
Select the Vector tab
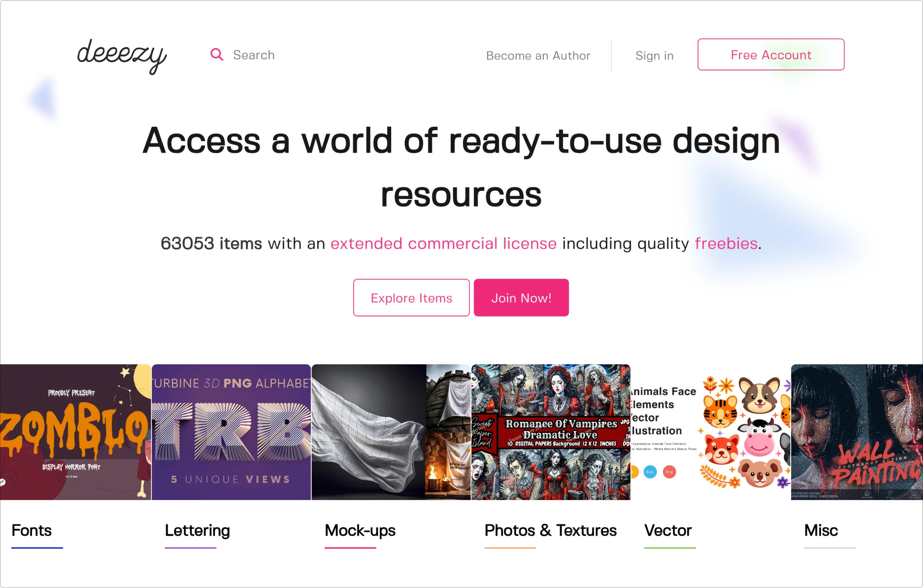point(665,529)
